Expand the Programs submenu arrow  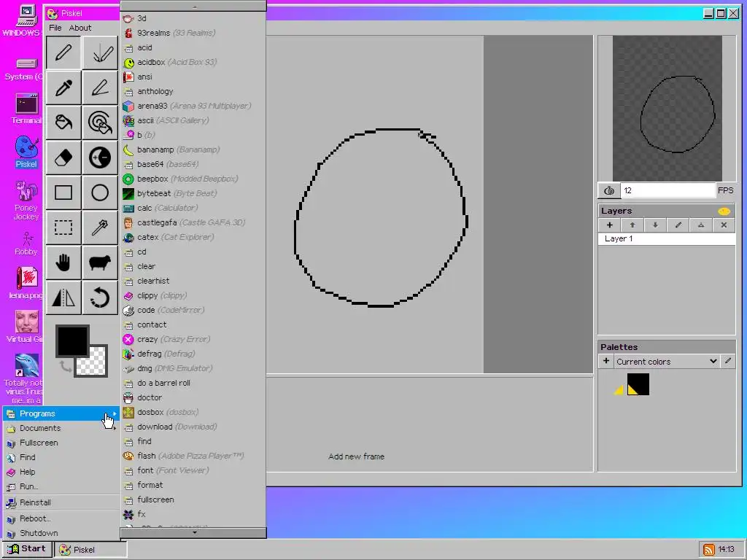tap(115, 413)
